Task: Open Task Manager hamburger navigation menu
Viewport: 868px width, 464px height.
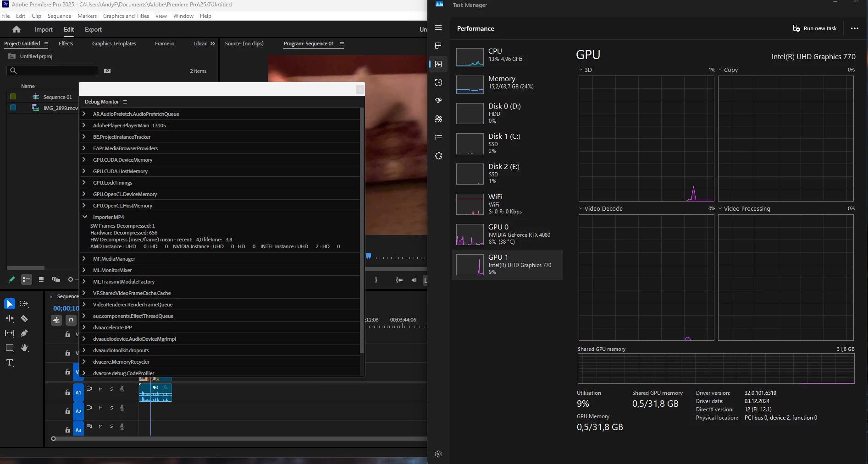Action: (438, 28)
